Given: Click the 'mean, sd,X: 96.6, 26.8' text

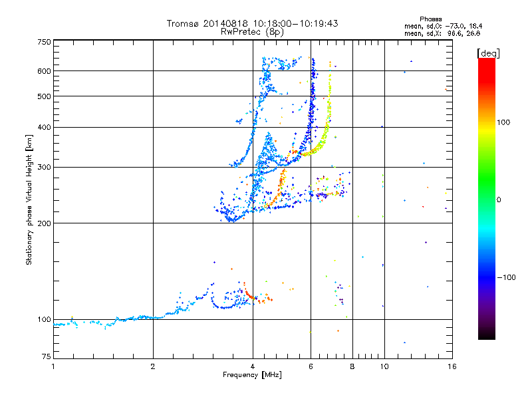Looking at the screenshot, I should coord(442,33).
